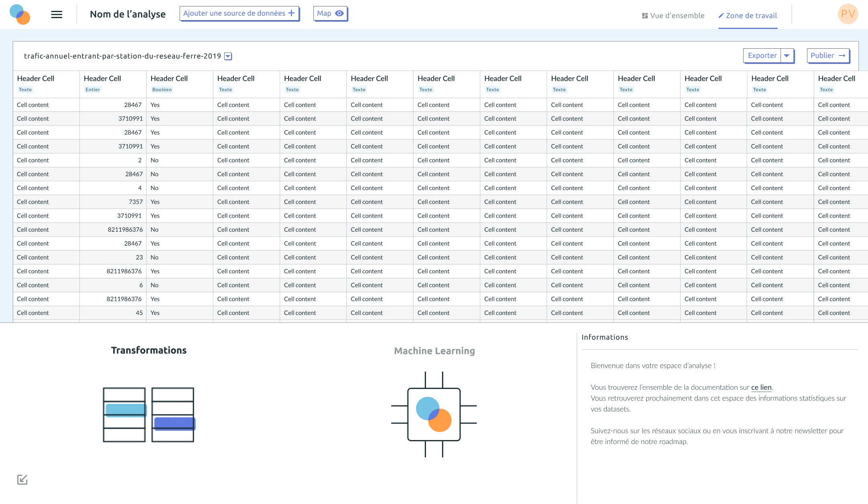
Task: Edit the Nom de l'analyse title
Action: 128,14
